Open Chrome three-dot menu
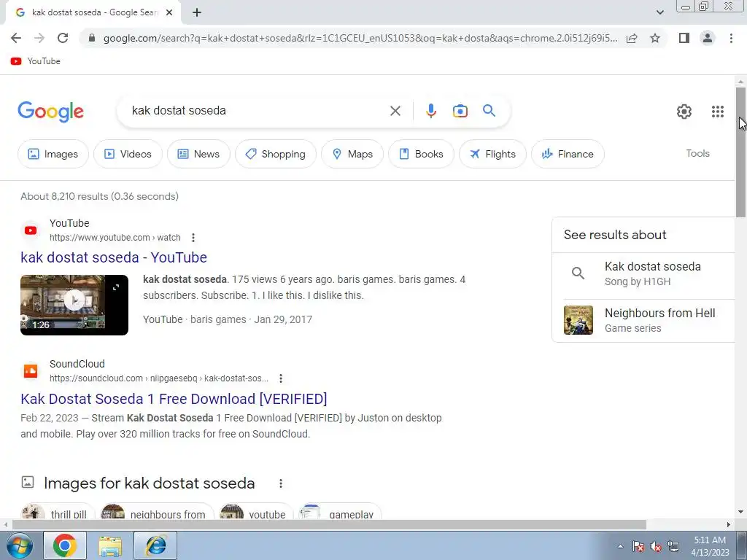747x560 pixels. click(x=731, y=38)
